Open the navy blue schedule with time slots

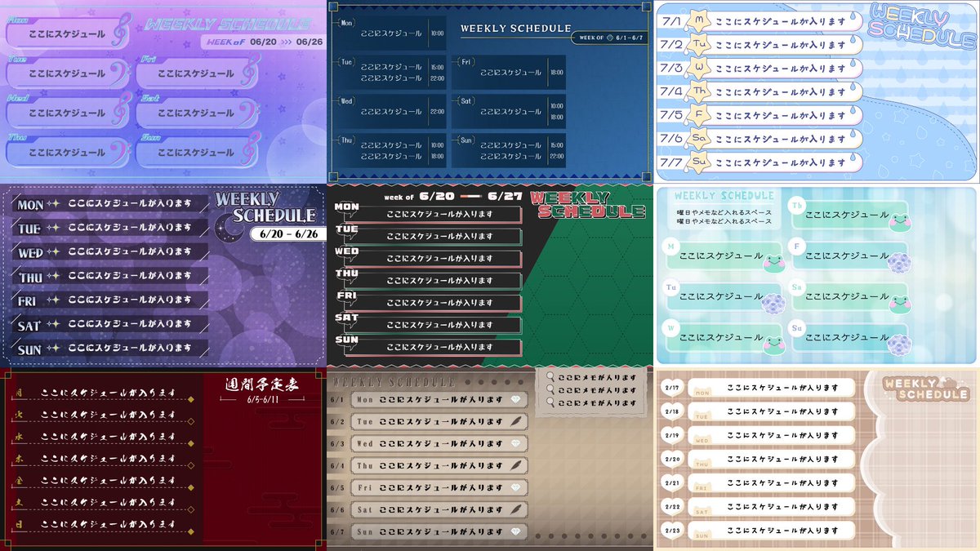click(x=490, y=91)
